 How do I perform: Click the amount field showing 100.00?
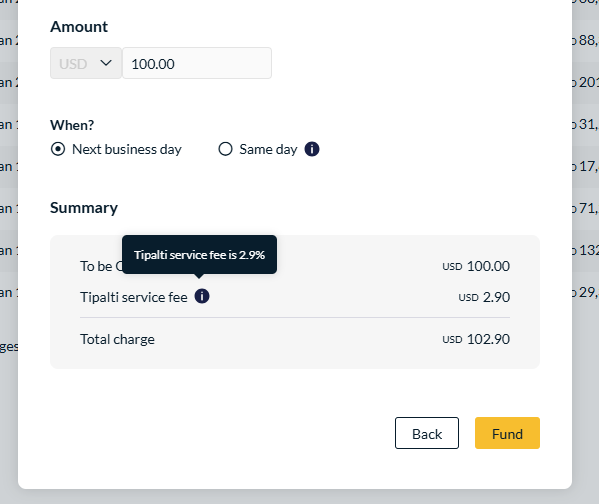[197, 63]
